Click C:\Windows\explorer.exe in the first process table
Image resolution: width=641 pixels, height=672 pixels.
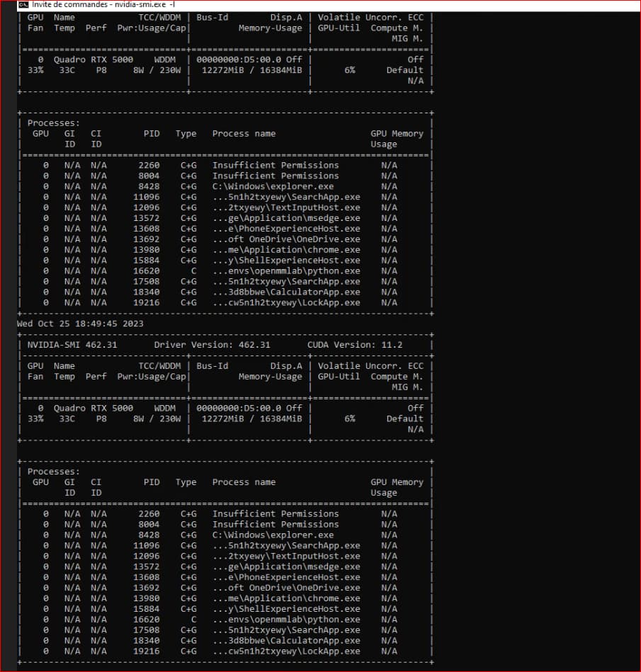pyautogui.click(x=273, y=186)
